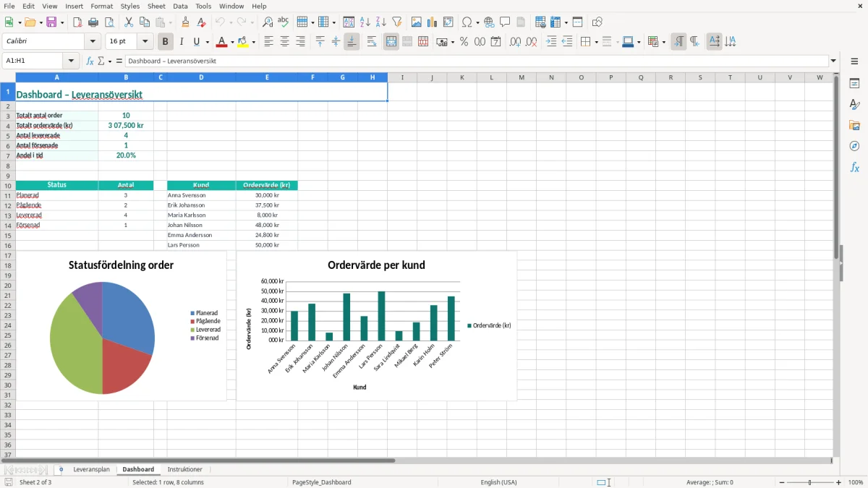The height and width of the screenshot is (488, 868).
Task: Click the Print icon
Action: tap(93, 22)
